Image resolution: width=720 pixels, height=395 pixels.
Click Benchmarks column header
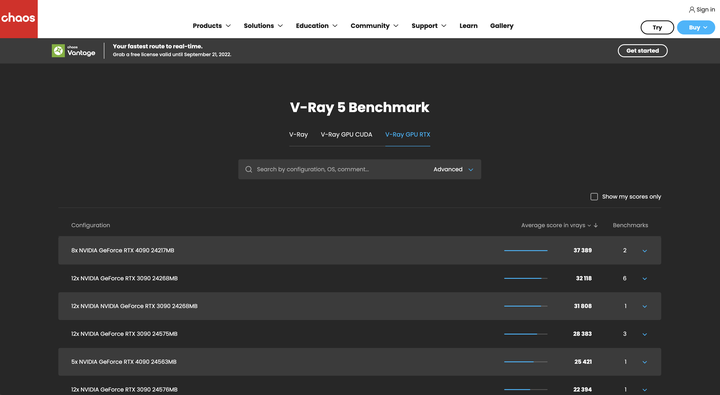(630, 226)
